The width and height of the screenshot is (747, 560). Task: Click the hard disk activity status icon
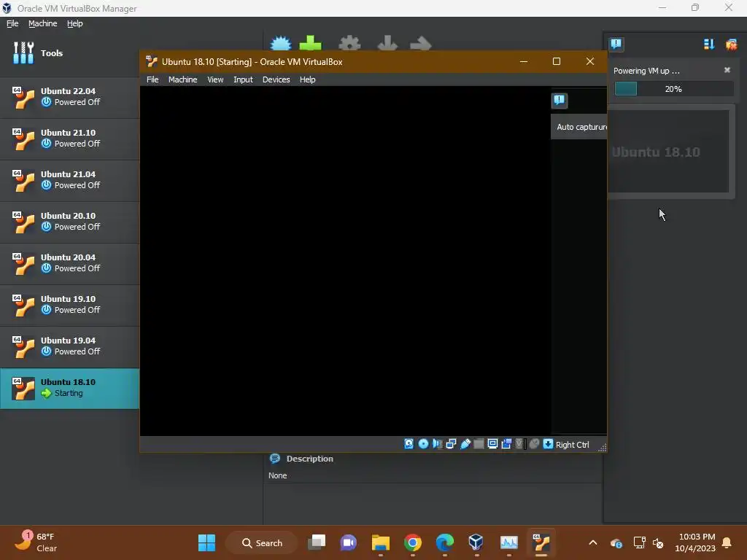click(409, 444)
